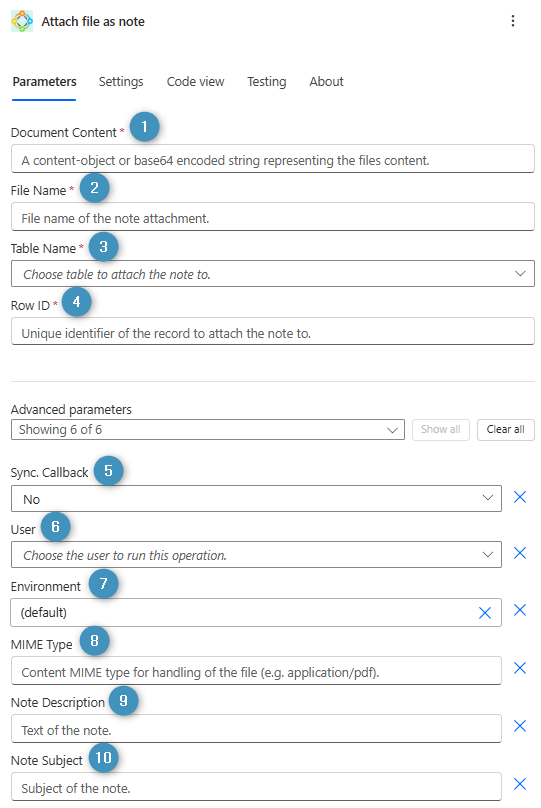Remove the Environment parameter using outer X
This screenshot has height=808, width=541.
[x=520, y=610]
